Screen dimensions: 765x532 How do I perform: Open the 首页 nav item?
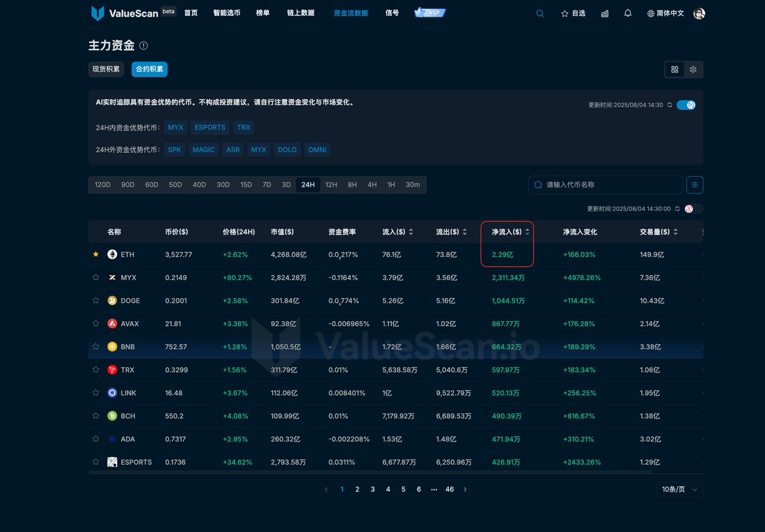[x=191, y=13]
